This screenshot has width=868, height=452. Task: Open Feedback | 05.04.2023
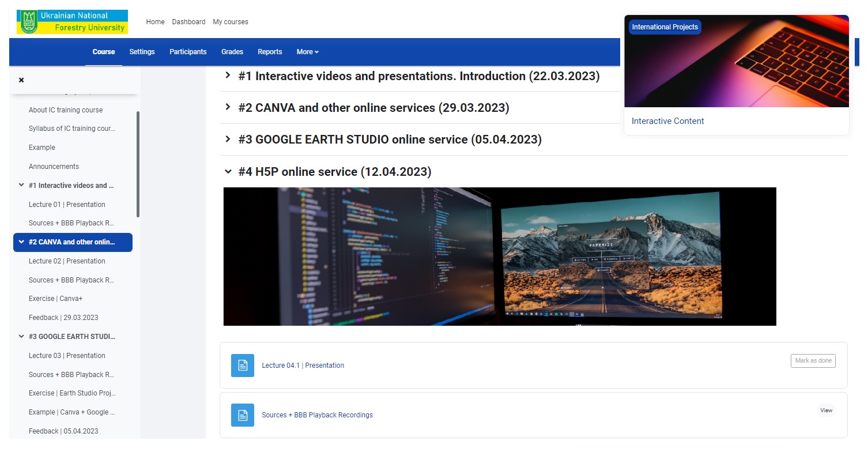(x=63, y=431)
